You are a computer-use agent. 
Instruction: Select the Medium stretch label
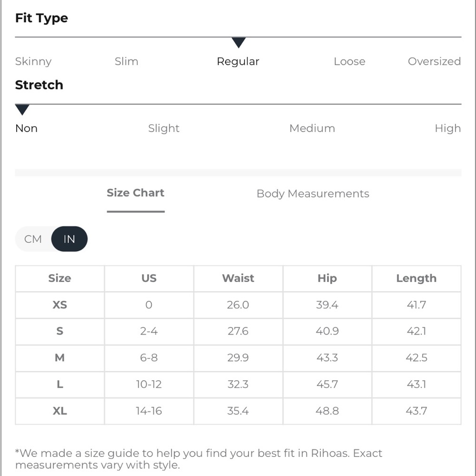[x=312, y=129]
